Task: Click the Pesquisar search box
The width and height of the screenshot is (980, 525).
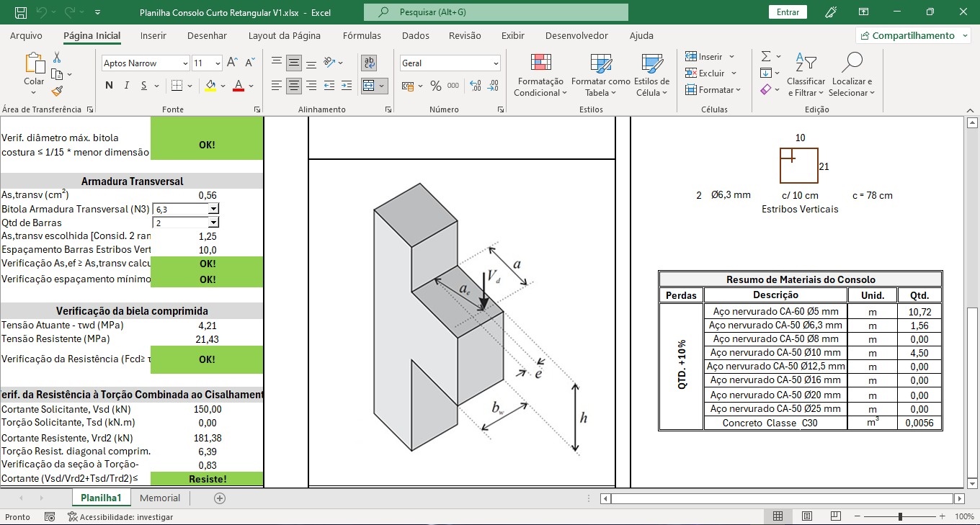Action: point(496,12)
